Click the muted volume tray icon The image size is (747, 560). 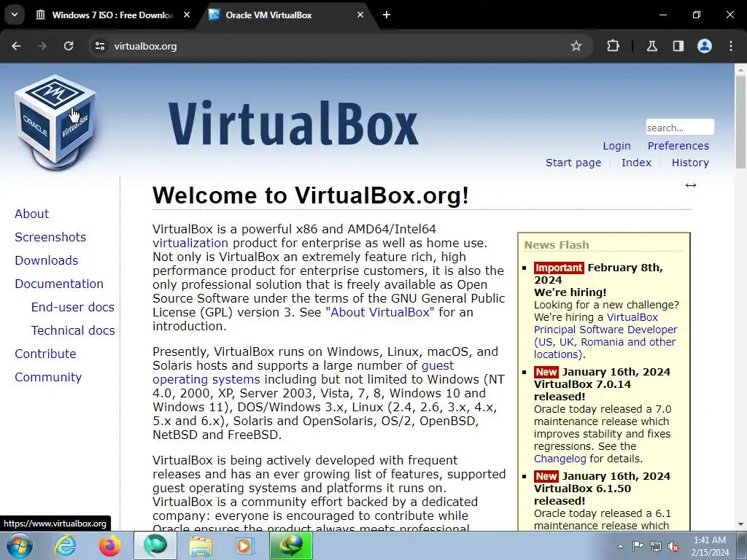click(673, 546)
